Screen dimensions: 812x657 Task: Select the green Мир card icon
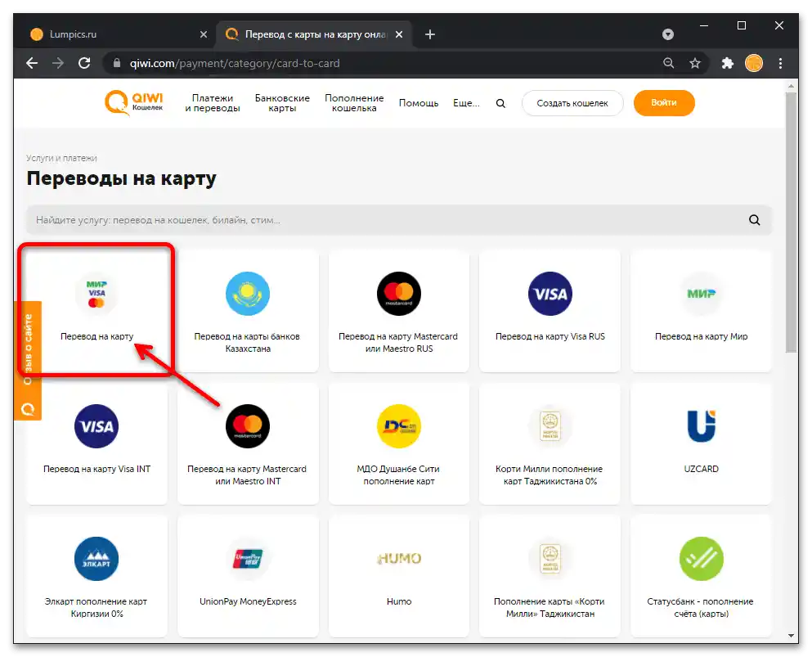[x=701, y=294]
